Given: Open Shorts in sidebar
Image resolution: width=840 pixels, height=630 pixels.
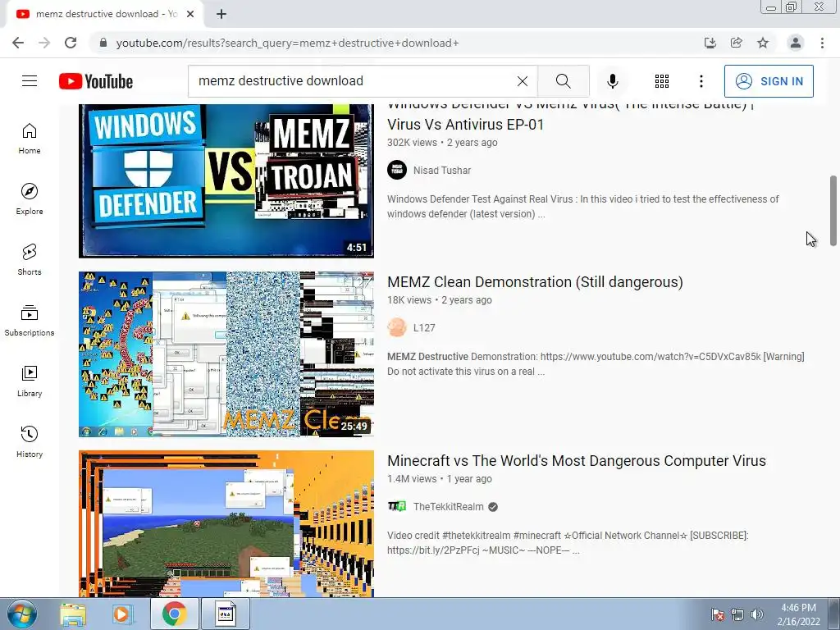Looking at the screenshot, I should point(30,260).
